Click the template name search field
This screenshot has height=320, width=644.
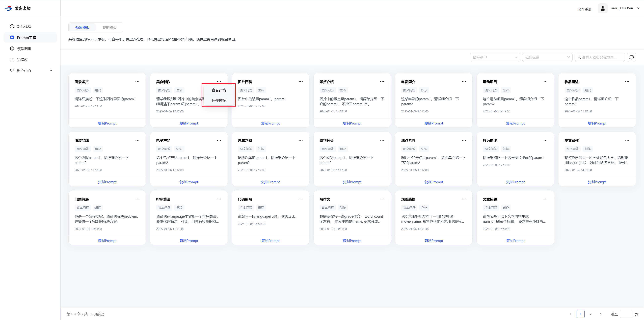601,57
